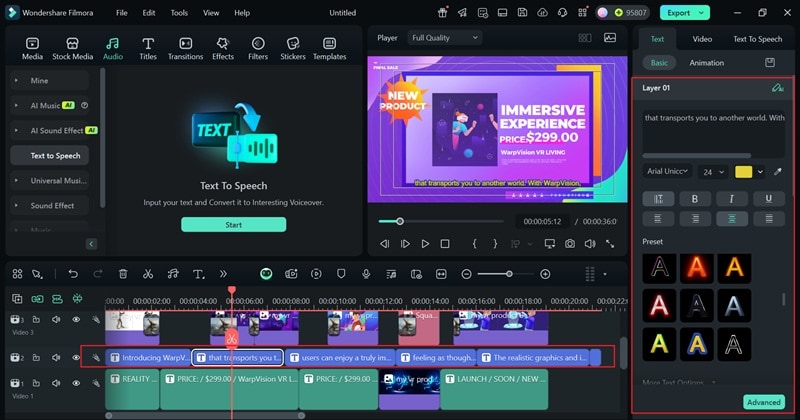Toggle visibility of Video 1 track

[x=76, y=383]
